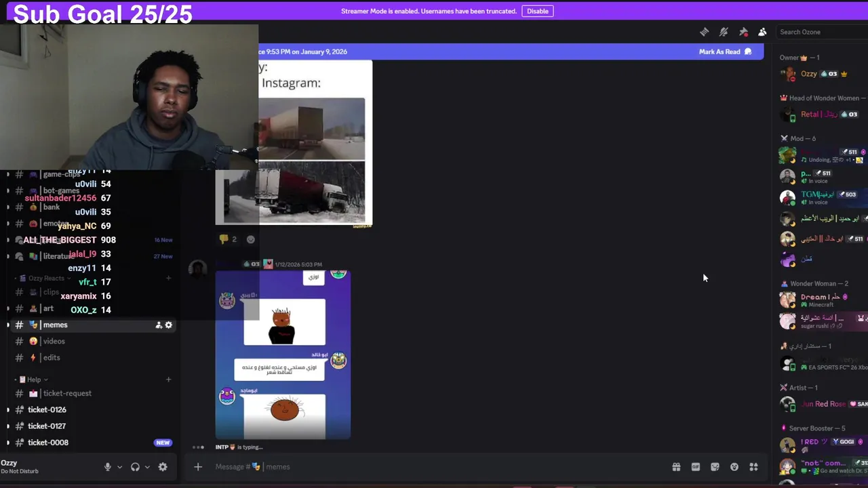Open memes channel settings gear
The height and width of the screenshot is (488, 868).
click(169, 325)
